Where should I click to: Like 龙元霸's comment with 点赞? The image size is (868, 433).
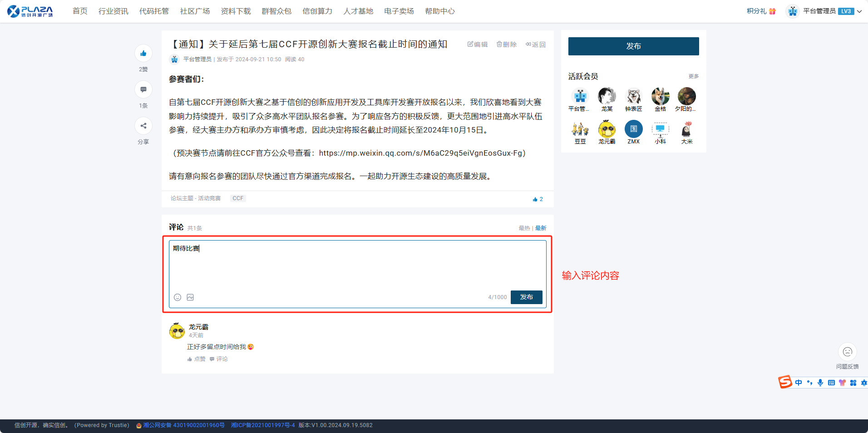197,359
